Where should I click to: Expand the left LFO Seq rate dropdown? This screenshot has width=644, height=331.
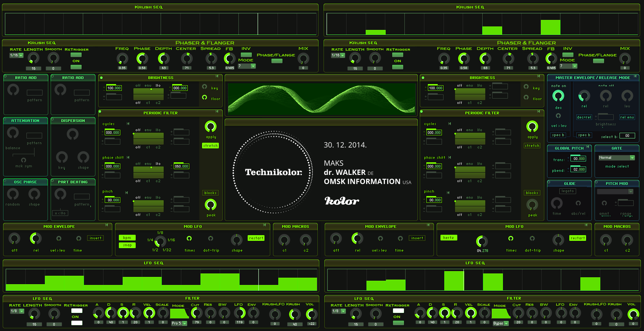[17, 311]
